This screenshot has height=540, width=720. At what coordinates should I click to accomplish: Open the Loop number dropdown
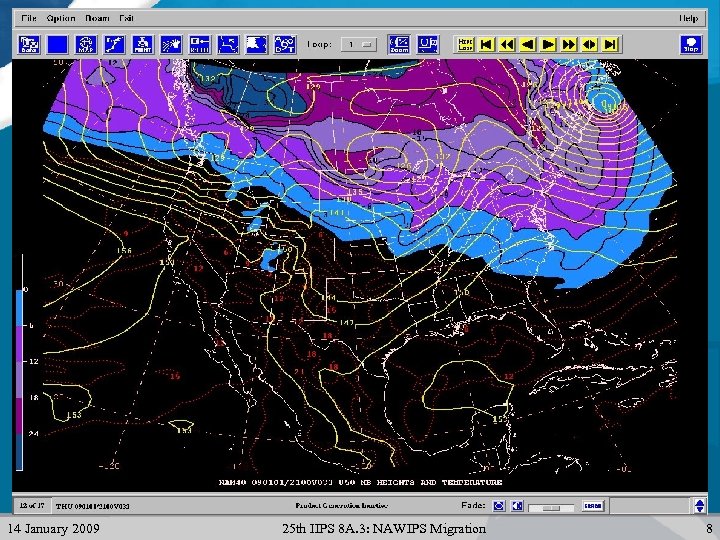point(359,45)
